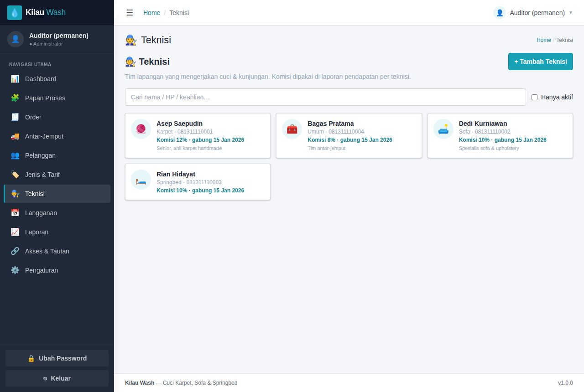Open Pengaturan settings menu item
This screenshot has width=584, height=392.
57,270
